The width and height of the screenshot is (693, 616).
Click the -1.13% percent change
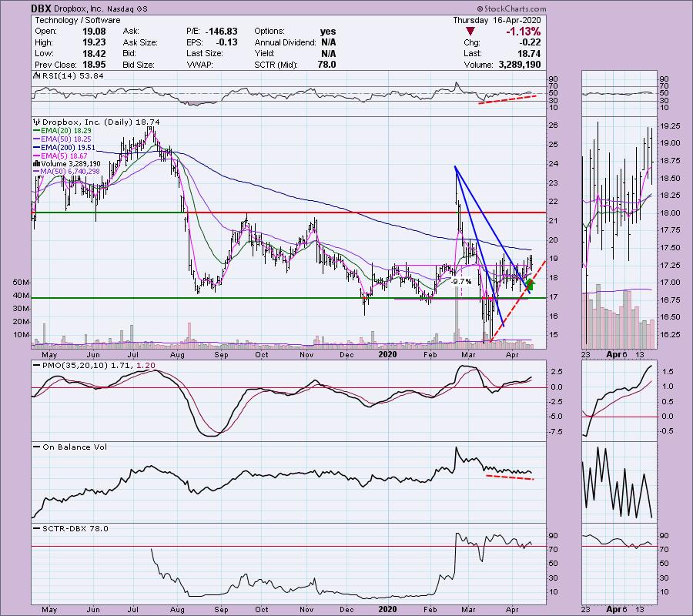523,32
